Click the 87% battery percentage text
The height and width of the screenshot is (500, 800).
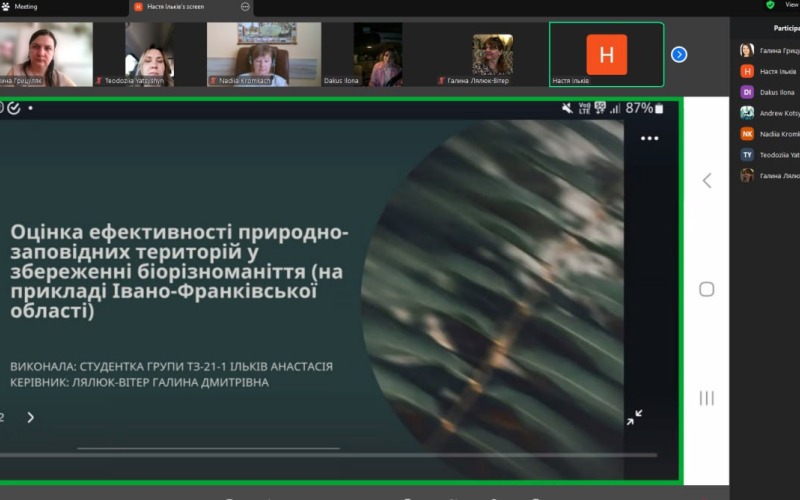pos(639,108)
